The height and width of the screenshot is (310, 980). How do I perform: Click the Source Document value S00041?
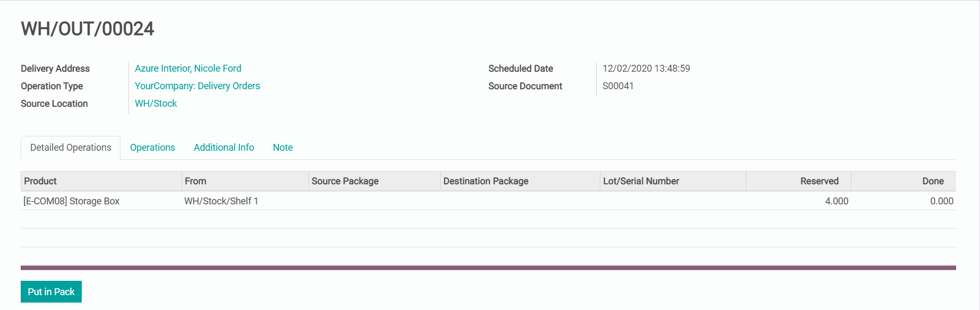pyautogui.click(x=618, y=86)
